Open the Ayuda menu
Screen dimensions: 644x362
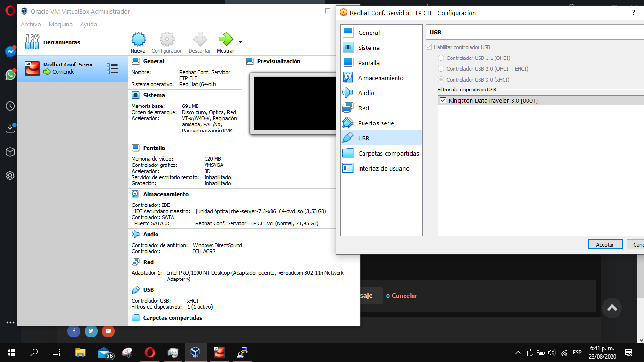pyautogui.click(x=89, y=24)
